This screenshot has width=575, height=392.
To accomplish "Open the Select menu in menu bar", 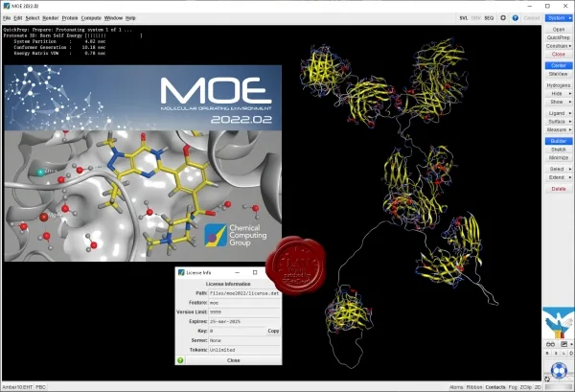I will pyautogui.click(x=33, y=18).
